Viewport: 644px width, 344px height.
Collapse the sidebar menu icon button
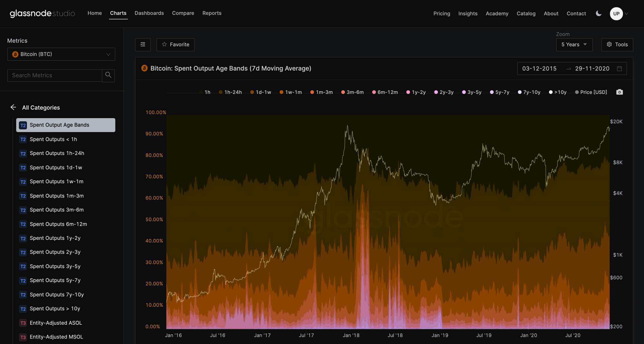(143, 44)
